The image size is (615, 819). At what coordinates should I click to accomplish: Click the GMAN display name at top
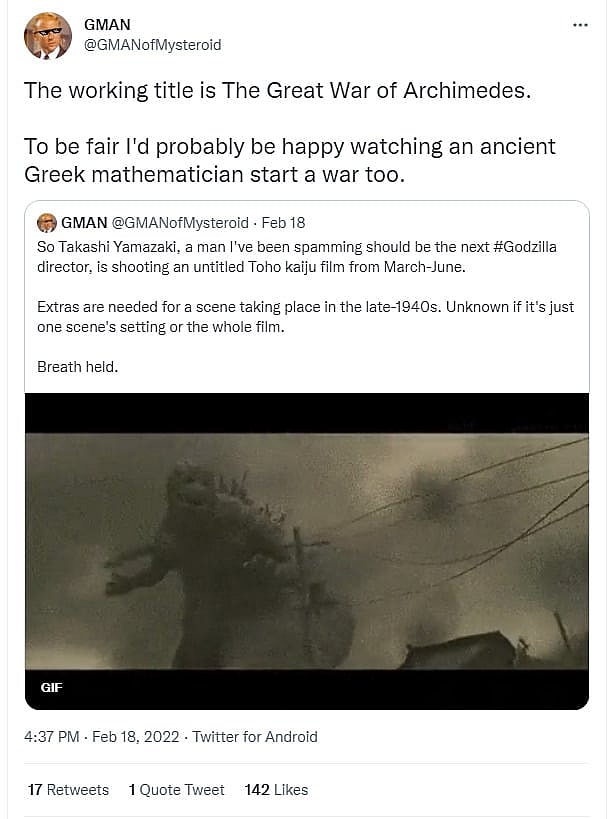[x=107, y=25]
